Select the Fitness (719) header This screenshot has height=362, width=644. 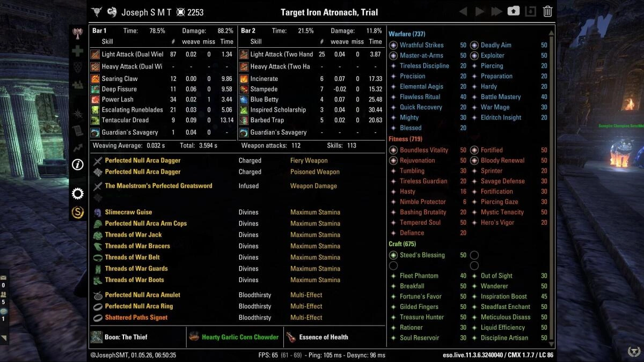click(x=404, y=139)
